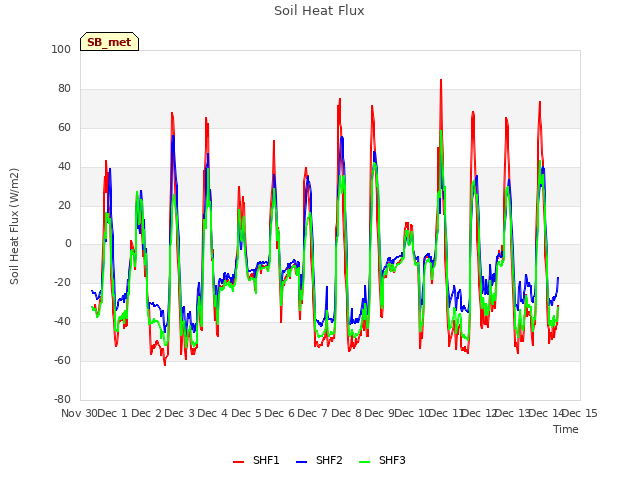Image resolution: width=640 pixels, height=480 pixels.
Task: Click the 0 y-axis tick label
Action: (x=68, y=244)
